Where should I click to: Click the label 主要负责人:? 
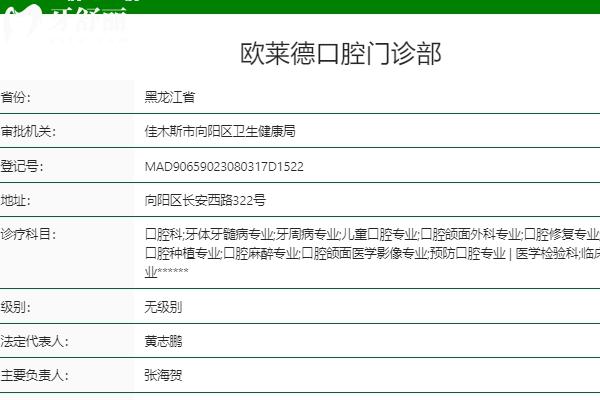coord(34,376)
